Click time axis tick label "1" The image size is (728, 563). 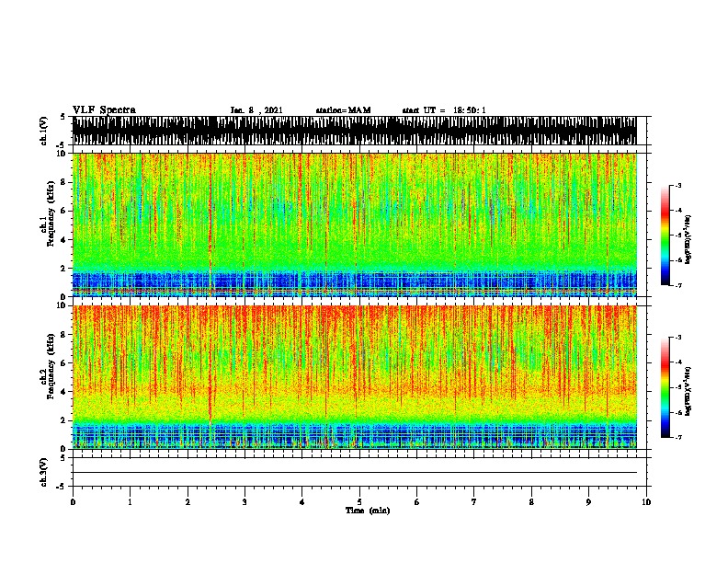point(130,502)
